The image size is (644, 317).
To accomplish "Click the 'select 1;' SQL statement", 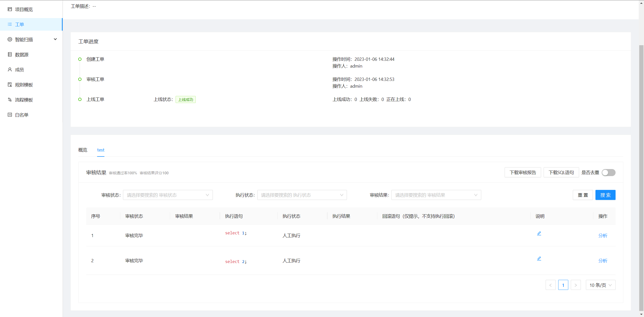I will pos(236,233).
